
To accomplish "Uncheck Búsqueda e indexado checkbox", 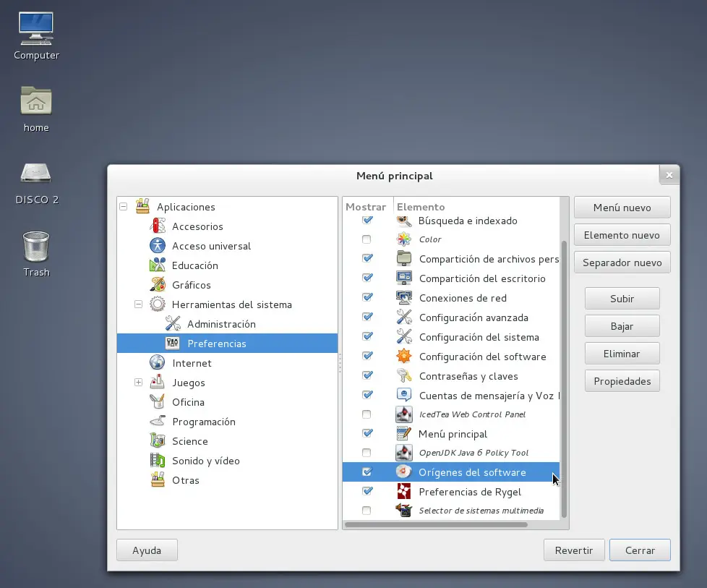I will (367, 220).
